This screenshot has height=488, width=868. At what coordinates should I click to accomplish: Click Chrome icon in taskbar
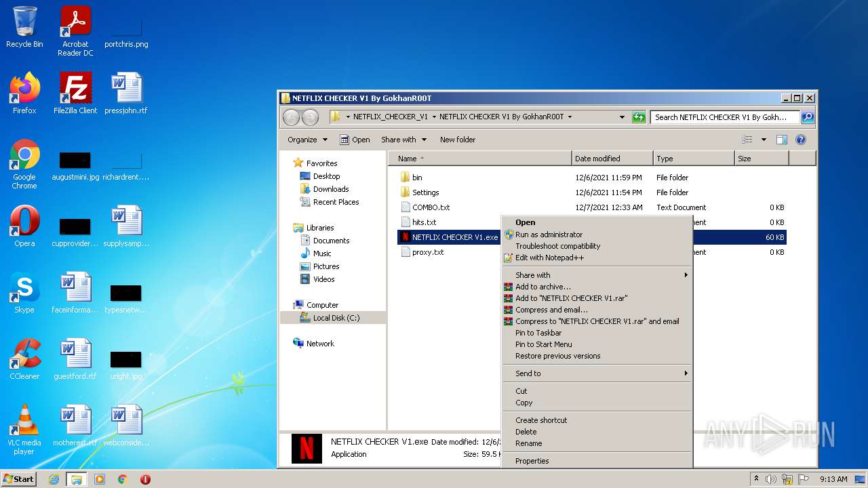(x=123, y=479)
